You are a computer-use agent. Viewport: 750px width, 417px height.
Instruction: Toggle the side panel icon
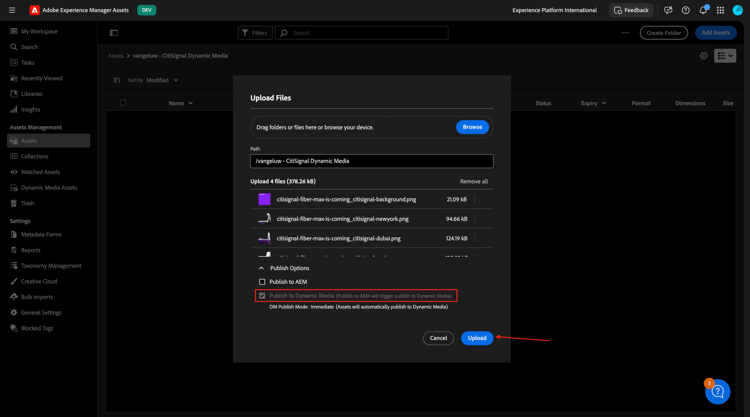click(114, 33)
